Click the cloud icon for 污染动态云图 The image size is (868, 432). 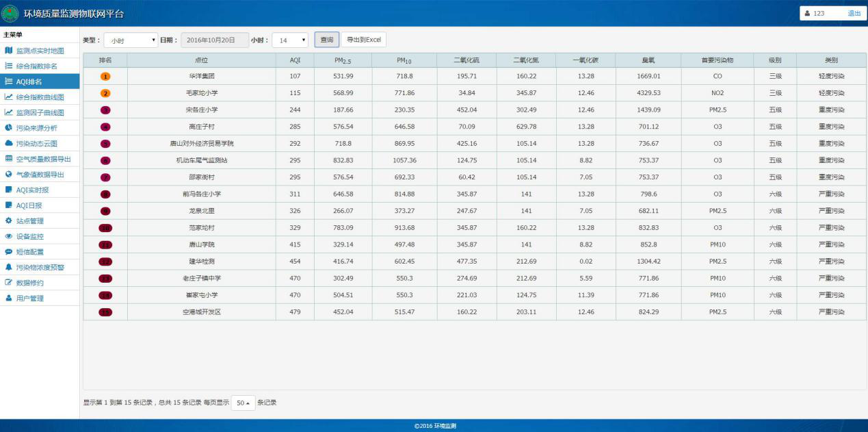coord(9,143)
